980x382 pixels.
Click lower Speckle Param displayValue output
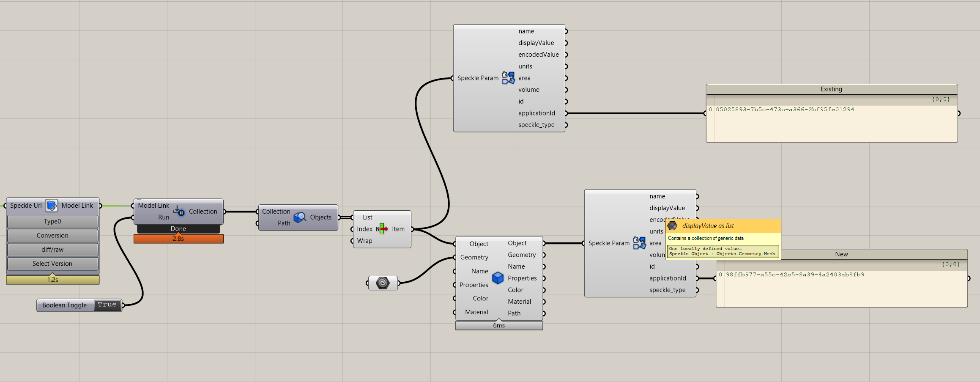pyautogui.click(x=667, y=208)
